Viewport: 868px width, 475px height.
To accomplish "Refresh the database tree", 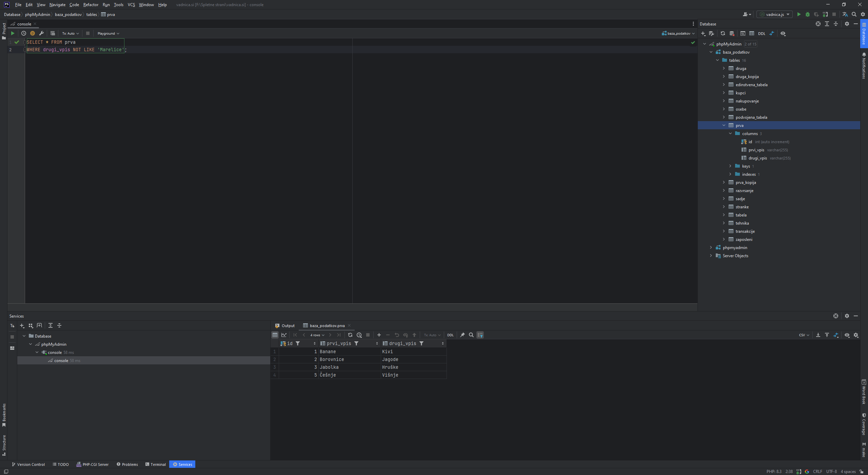I will (x=723, y=33).
